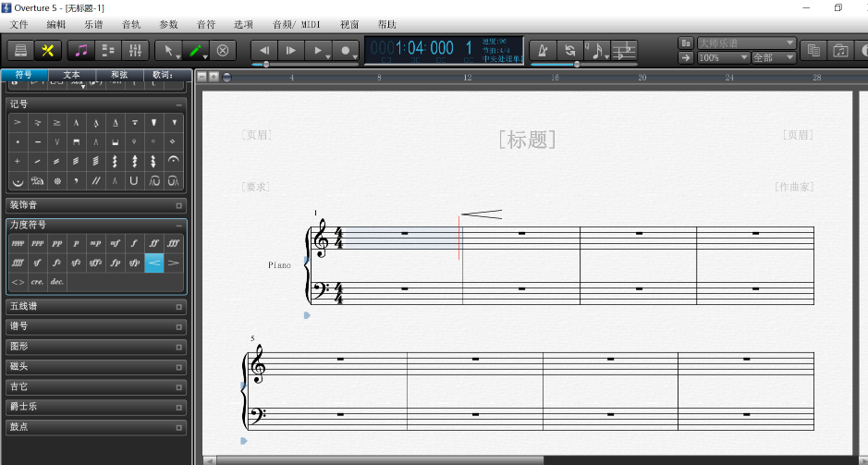Toggle the loop playback button
Viewport: 868px width, 465px height.
click(x=569, y=50)
